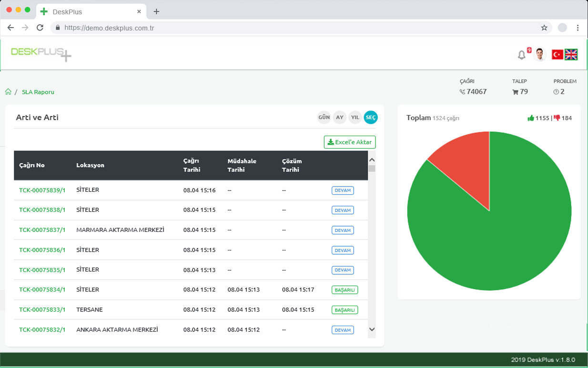The image size is (588, 368).
Task: Select the GÜN period filter
Action: (324, 117)
